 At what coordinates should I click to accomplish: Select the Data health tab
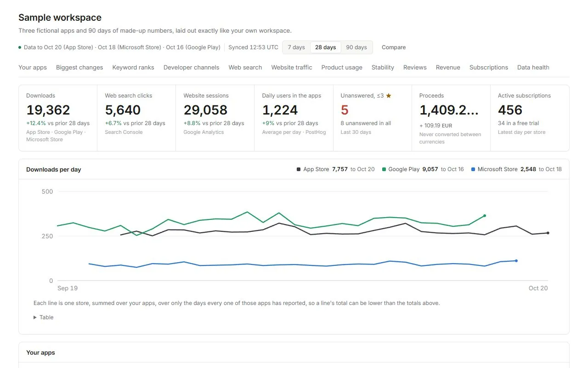[533, 67]
